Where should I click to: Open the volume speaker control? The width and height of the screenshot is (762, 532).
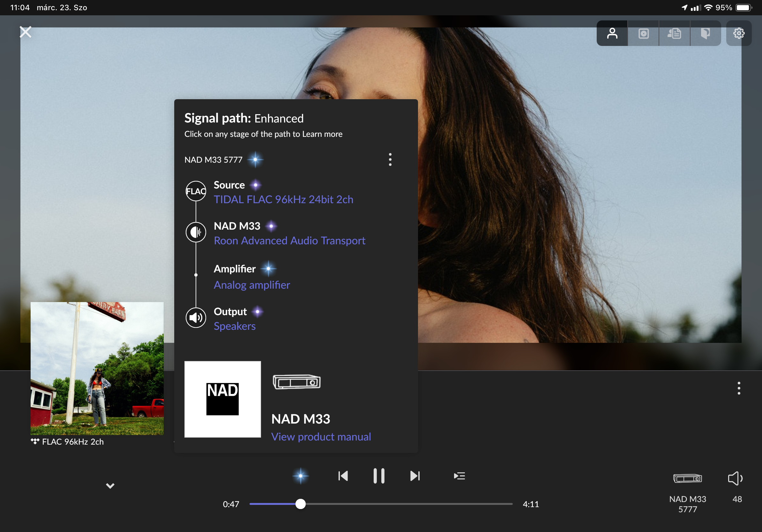click(x=735, y=478)
